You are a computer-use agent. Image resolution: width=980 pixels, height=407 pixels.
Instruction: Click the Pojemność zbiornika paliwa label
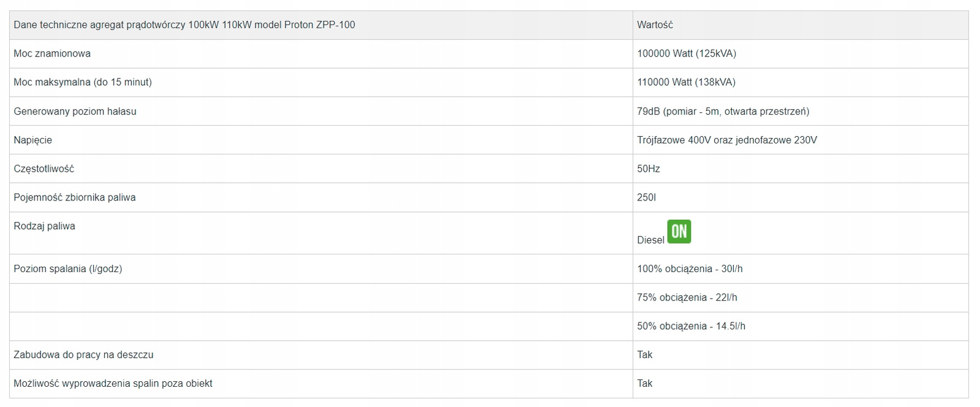(x=75, y=197)
